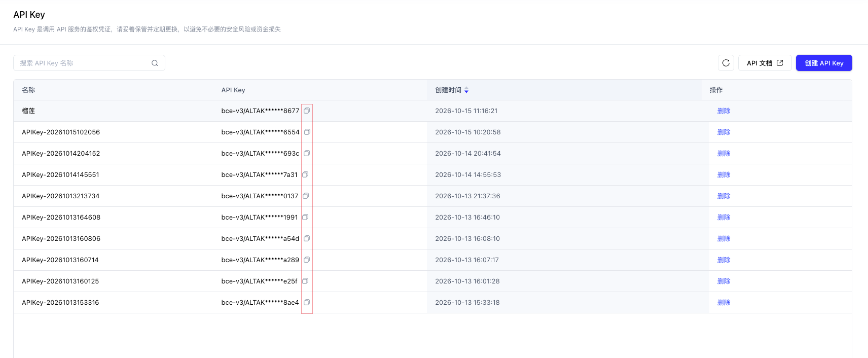Screen dimensions: 868x358
Task: Copy the API key ending in 8677
Action: coord(307,111)
